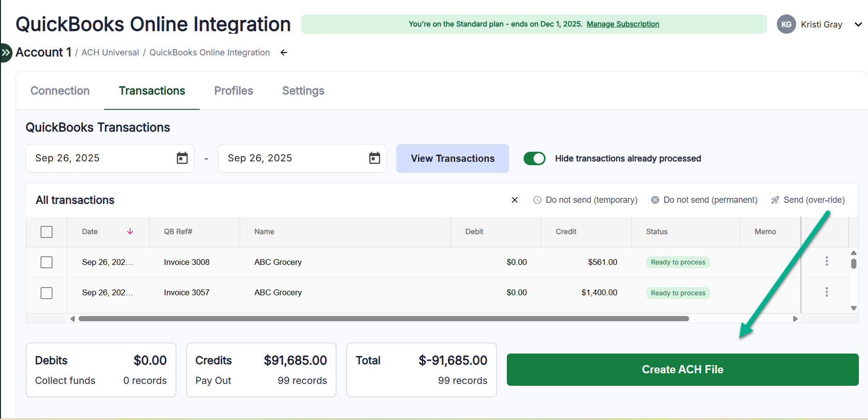Click the Invoice 3008 reference cell
The height and width of the screenshot is (420, 868).
click(187, 262)
